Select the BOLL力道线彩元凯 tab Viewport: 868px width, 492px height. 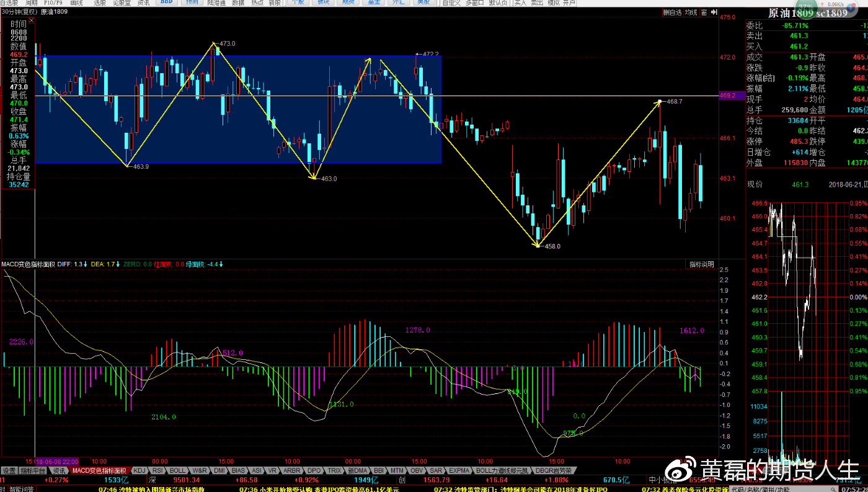(502, 471)
